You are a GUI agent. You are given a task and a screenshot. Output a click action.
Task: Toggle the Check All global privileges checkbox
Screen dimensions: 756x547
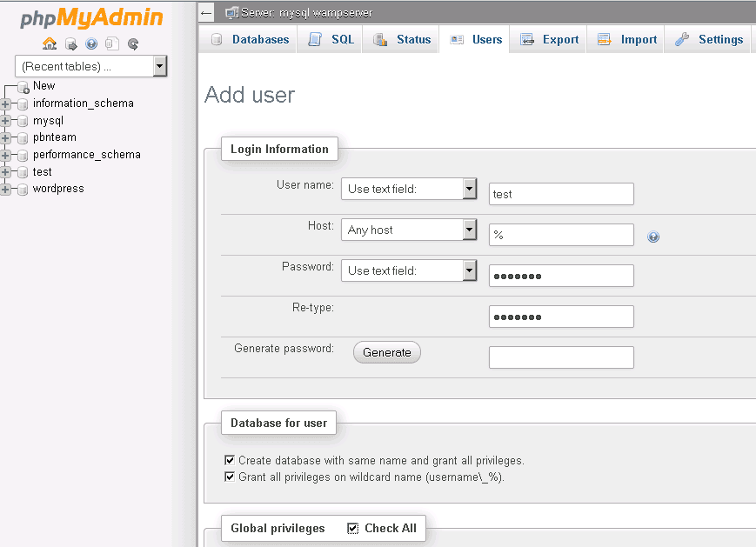coord(352,528)
